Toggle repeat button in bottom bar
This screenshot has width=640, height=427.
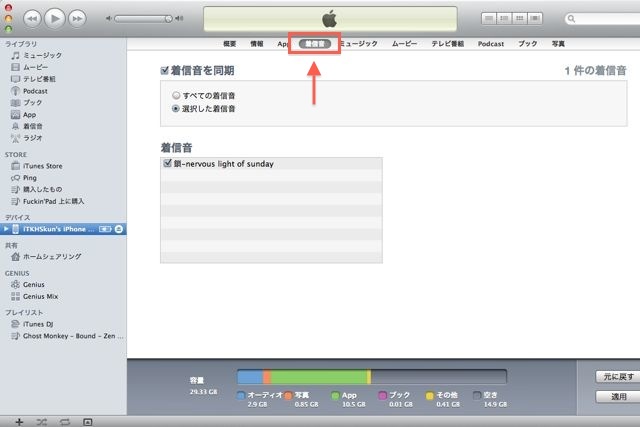pyautogui.click(x=64, y=422)
